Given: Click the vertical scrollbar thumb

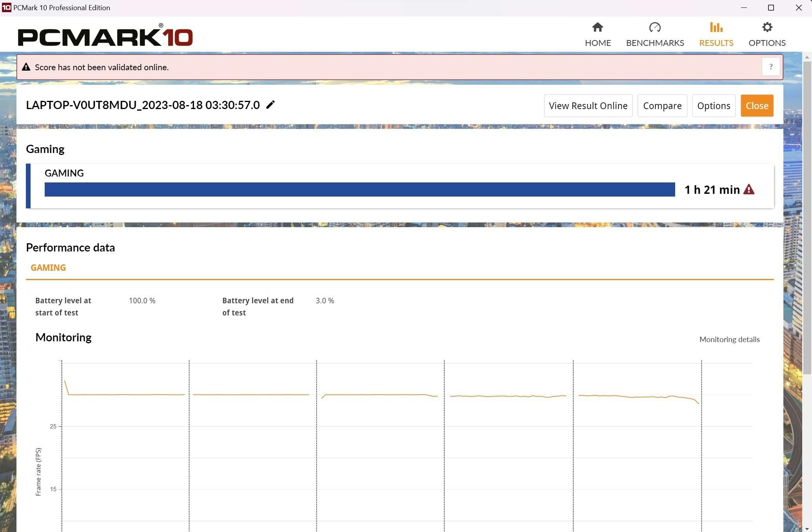Looking at the screenshot, I should (807, 218).
